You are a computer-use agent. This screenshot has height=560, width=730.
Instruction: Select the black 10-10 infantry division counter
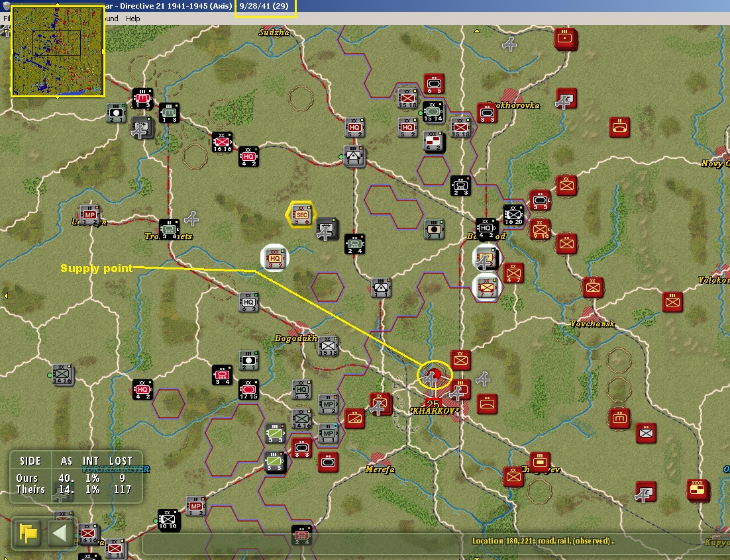coord(168,520)
